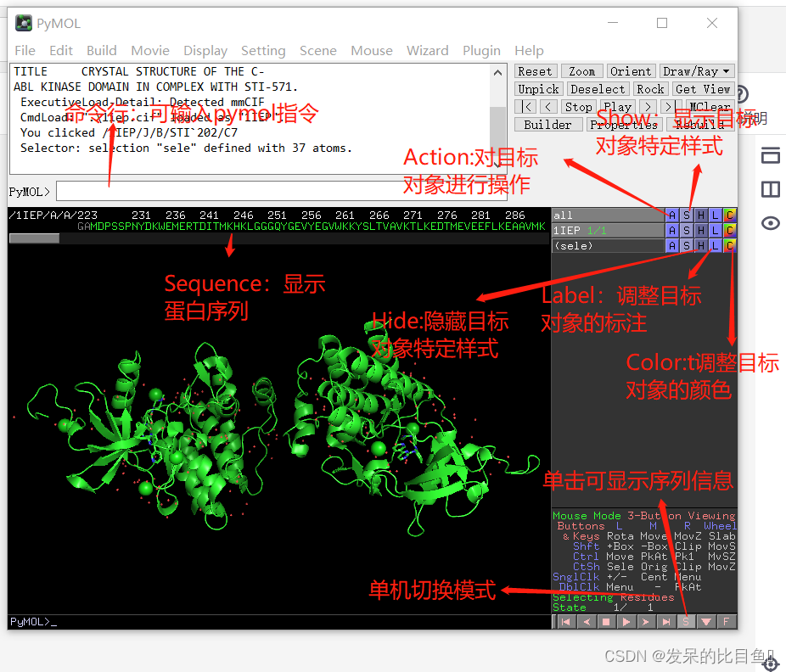Open Color menu (C) for 1IEP

coord(729,231)
